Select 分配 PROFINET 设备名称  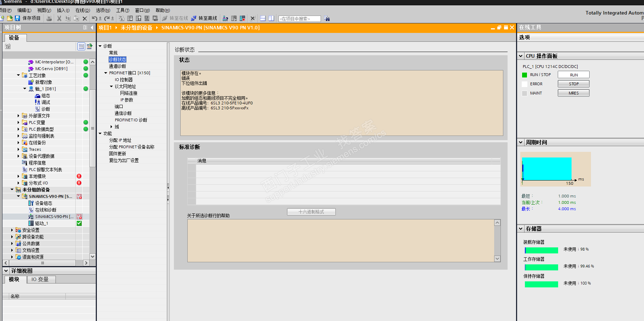tap(131, 147)
